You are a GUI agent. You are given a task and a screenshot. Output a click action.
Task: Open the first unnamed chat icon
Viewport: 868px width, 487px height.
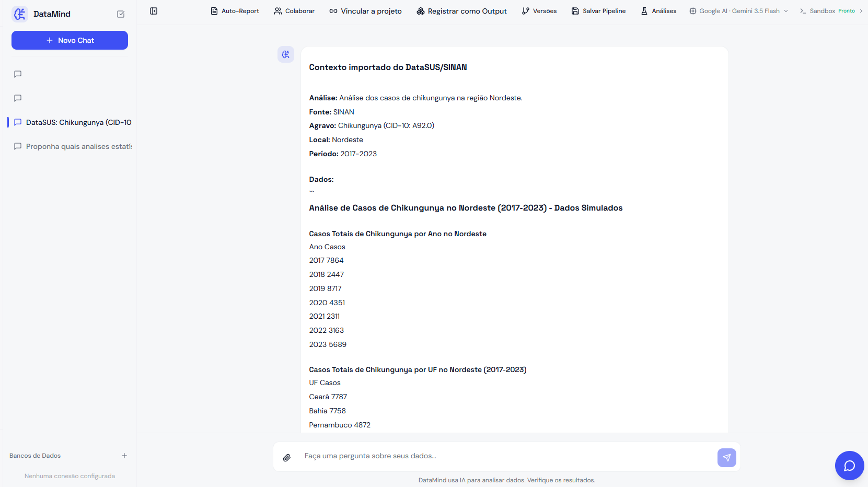[x=18, y=74]
